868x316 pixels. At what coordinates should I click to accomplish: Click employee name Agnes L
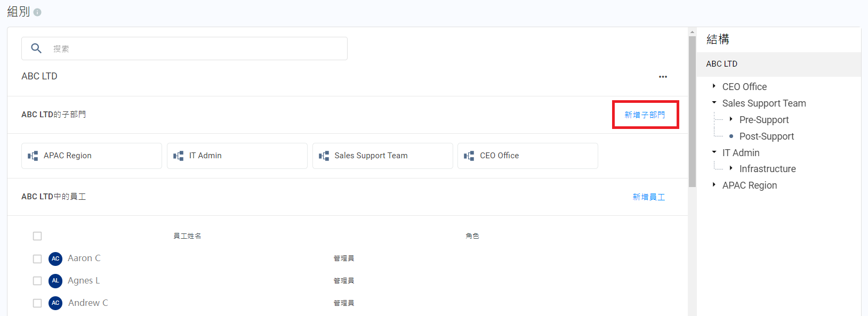point(84,280)
